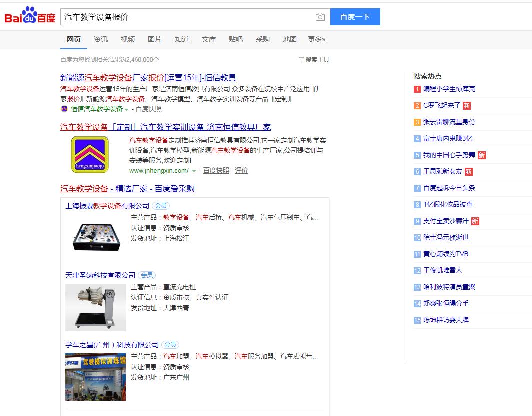Switch to the 贴吧 tab
This screenshot has width=532, height=416.
[x=236, y=39]
